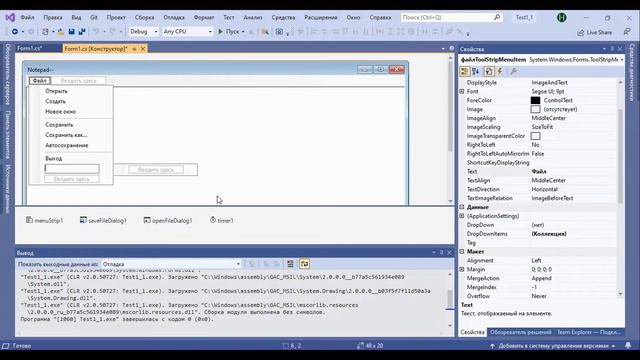Open the Средства menu
The image size is (640, 360).
(283, 17)
